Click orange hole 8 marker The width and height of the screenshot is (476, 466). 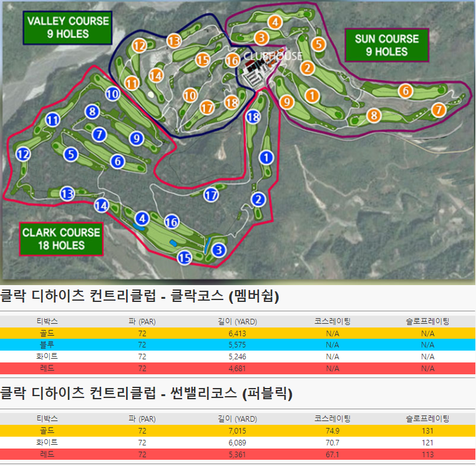click(x=374, y=115)
